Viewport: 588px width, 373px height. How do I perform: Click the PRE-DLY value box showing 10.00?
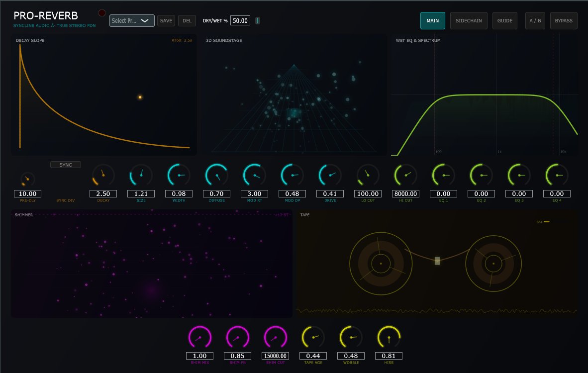pos(27,193)
